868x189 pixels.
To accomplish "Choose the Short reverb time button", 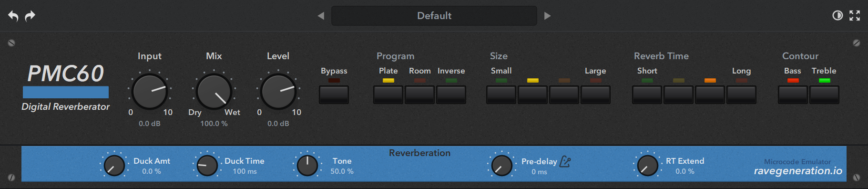I will click(647, 94).
